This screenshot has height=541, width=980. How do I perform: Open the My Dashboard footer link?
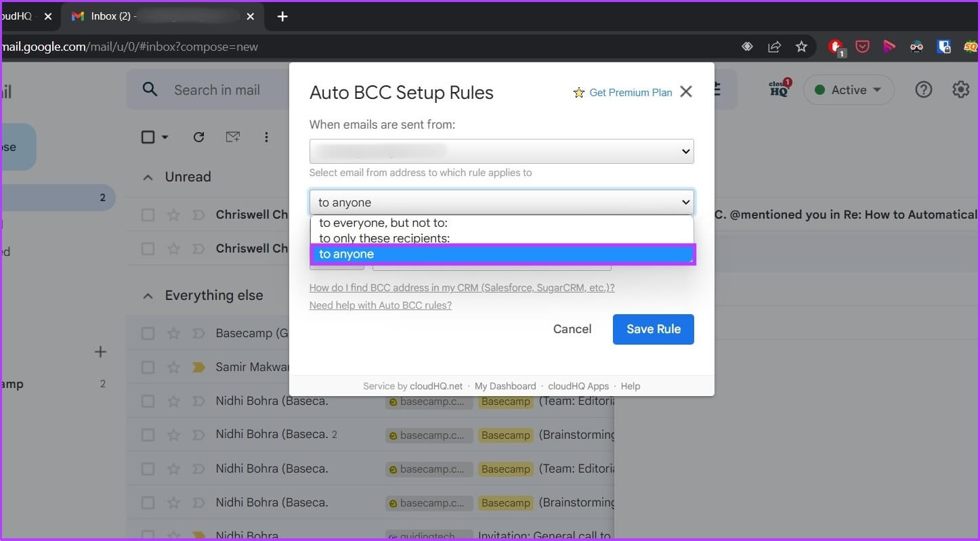tap(505, 386)
